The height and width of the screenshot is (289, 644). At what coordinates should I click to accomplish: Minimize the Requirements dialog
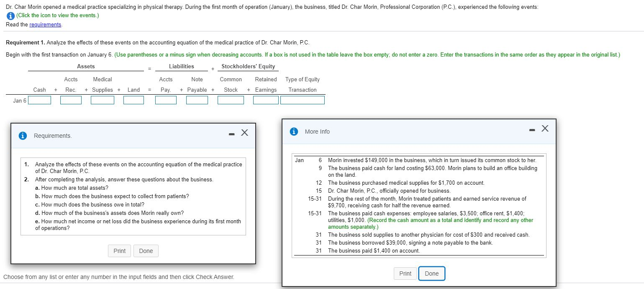point(231,134)
